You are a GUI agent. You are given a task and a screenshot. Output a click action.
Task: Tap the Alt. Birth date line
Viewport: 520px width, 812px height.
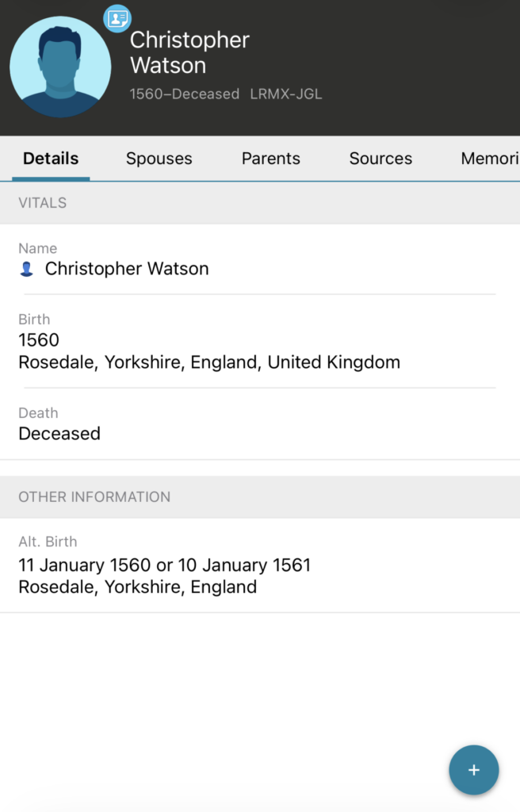tap(164, 565)
